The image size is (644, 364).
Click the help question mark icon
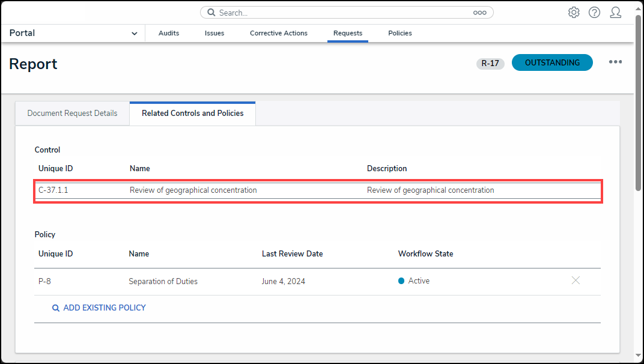point(594,13)
